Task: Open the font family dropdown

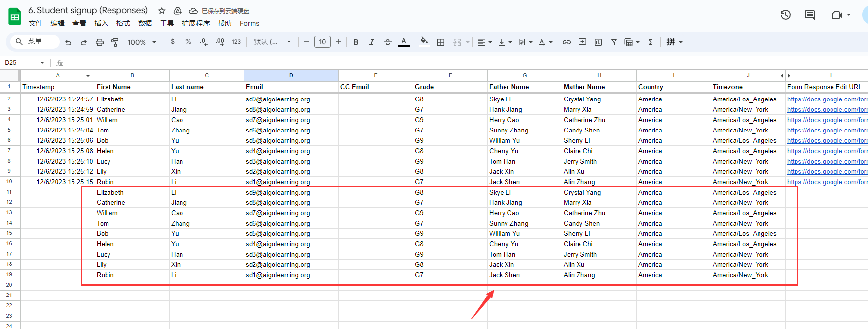Action: coord(272,42)
